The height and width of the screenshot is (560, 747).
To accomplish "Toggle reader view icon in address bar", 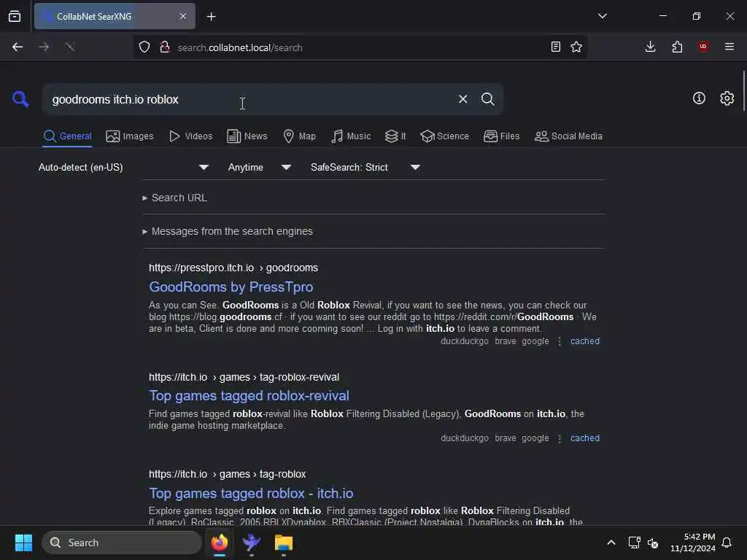I will tap(555, 47).
